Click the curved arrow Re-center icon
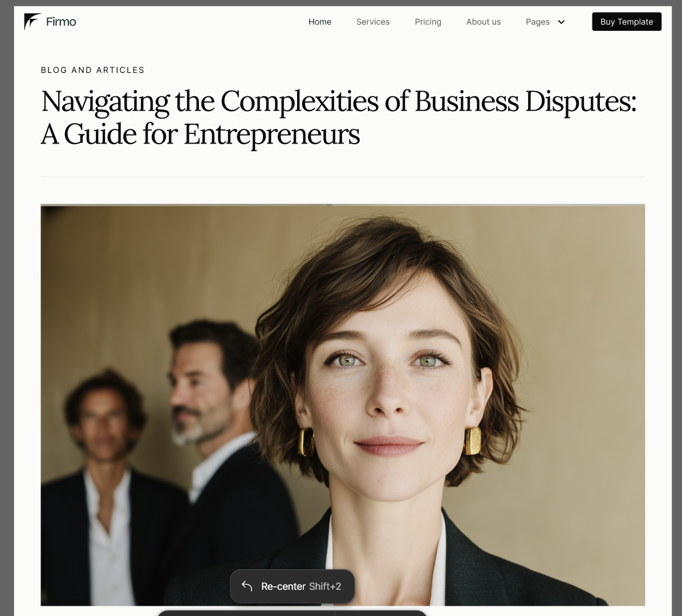This screenshot has height=616, width=682. coord(247,586)
